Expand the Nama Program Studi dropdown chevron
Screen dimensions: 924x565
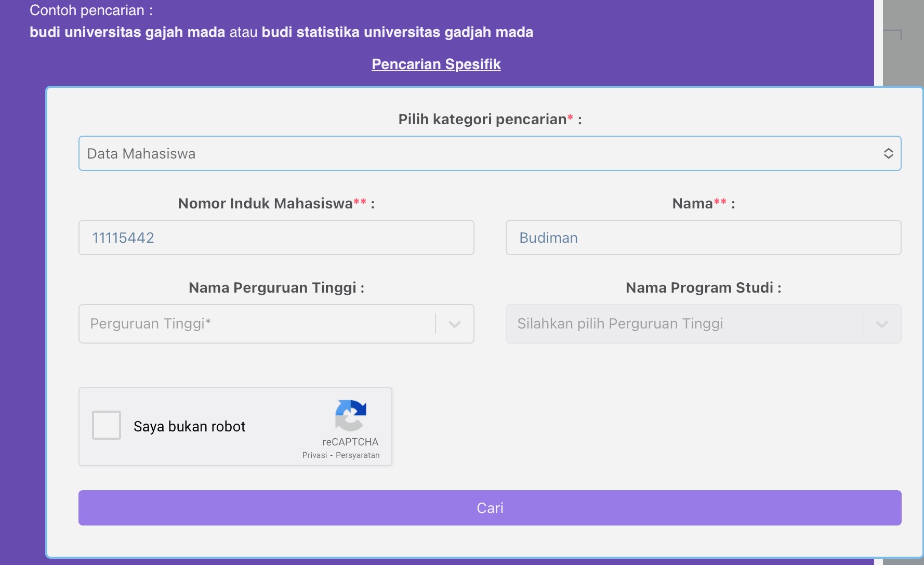pos(882,324)
